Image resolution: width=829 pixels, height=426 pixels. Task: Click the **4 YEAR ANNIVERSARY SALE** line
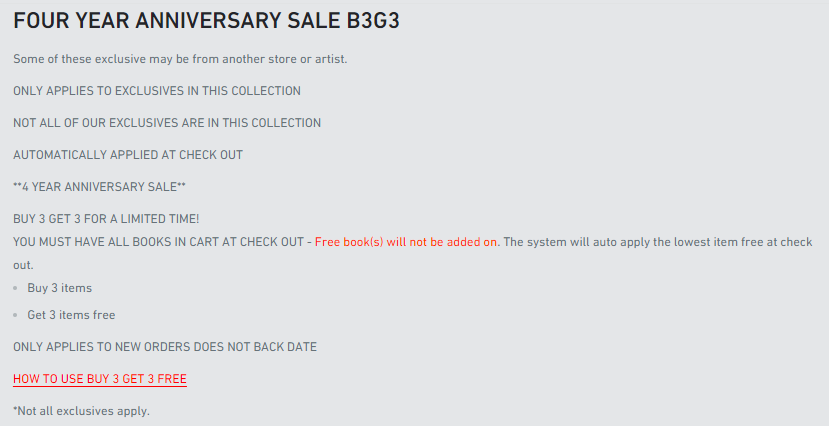coord(99,187)
